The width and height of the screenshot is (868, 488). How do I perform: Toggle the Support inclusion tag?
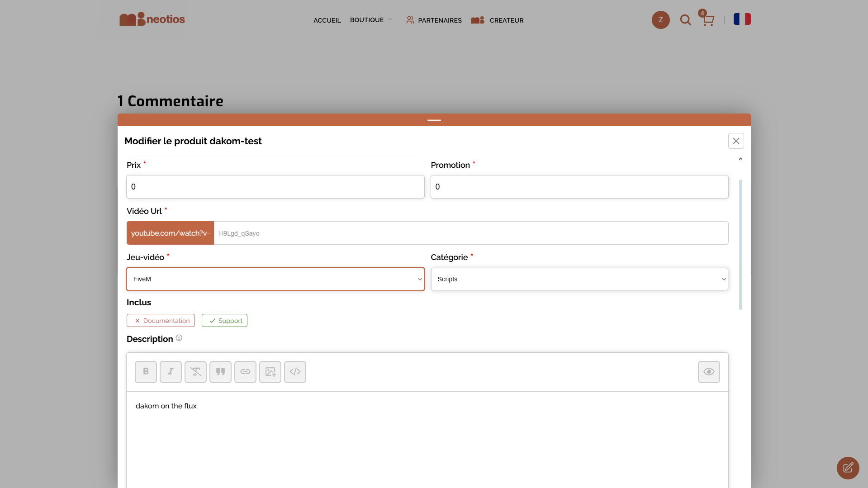pyautogui.click(x=224, y=321)
